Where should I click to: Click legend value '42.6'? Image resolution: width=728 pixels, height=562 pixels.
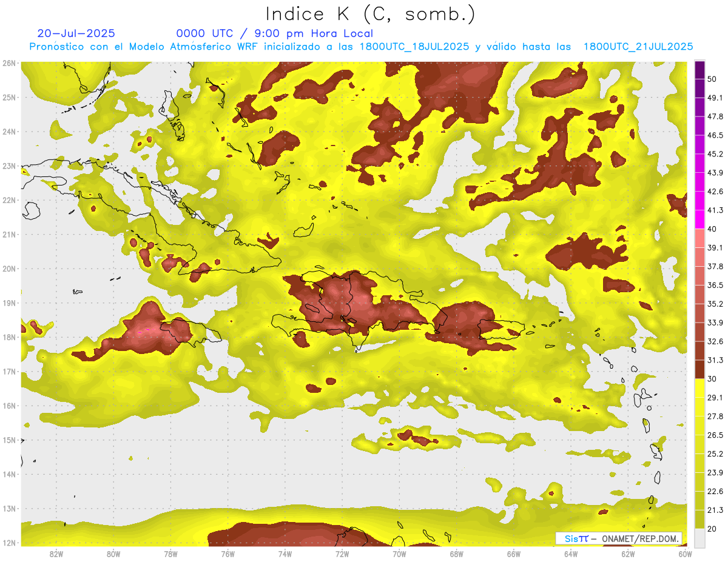715,192
